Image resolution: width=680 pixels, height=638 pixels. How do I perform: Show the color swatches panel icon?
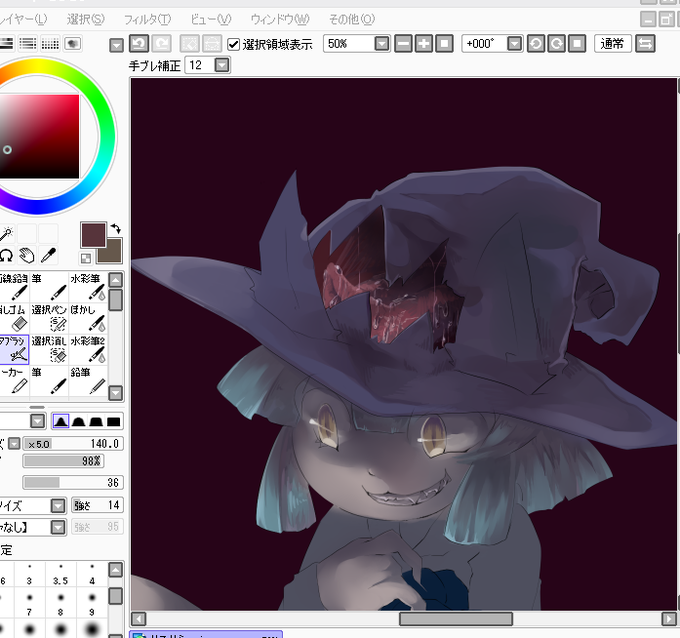click(50, 44)
